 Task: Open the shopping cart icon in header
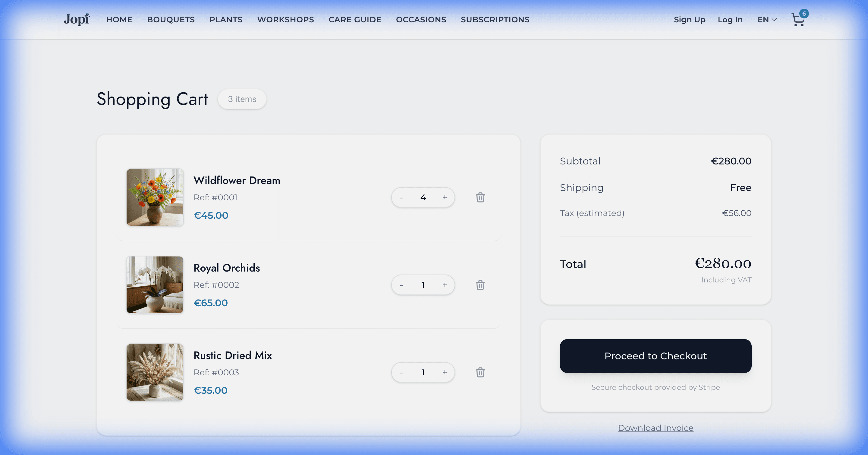click(798, 20)
